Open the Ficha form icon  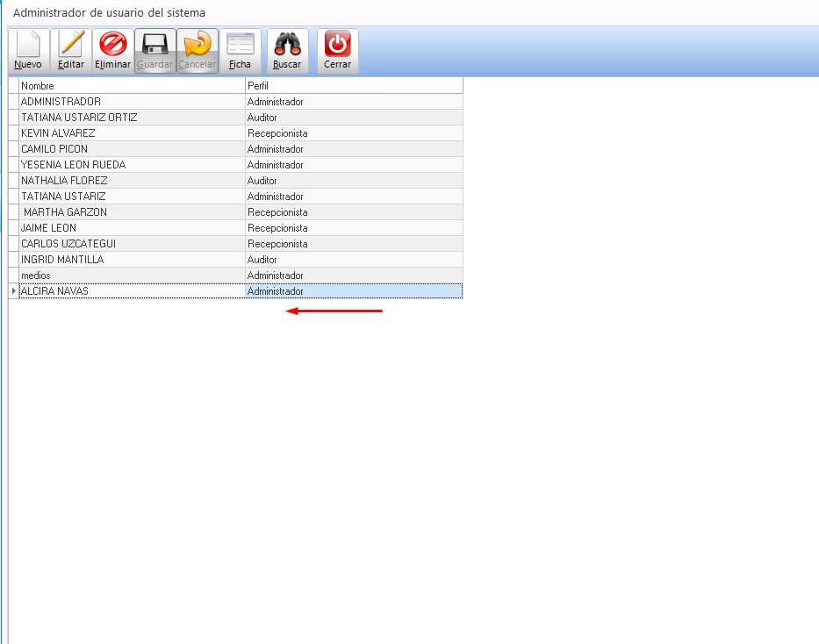pyautogui.click(x=240, y=45)
